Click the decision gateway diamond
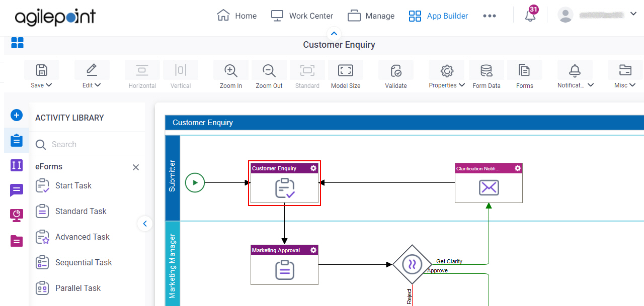The height and width of the screenshot is (306, 644). [x=413, y=265]
